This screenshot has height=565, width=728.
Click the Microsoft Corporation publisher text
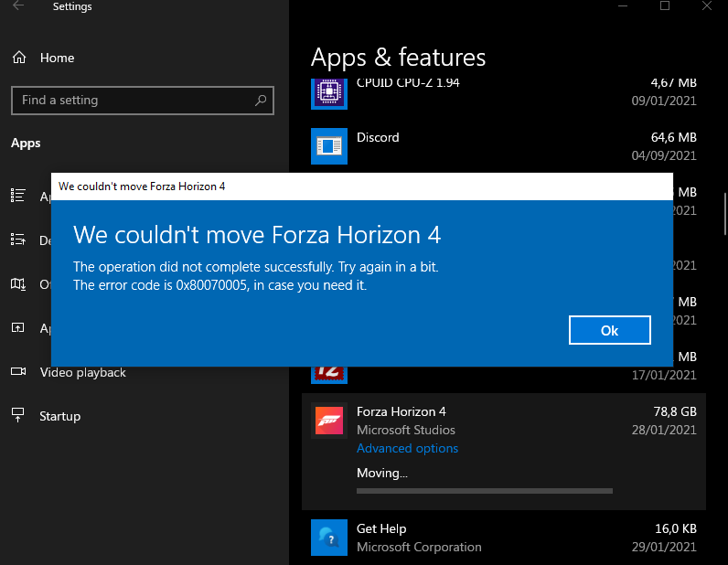pos(419,547)
